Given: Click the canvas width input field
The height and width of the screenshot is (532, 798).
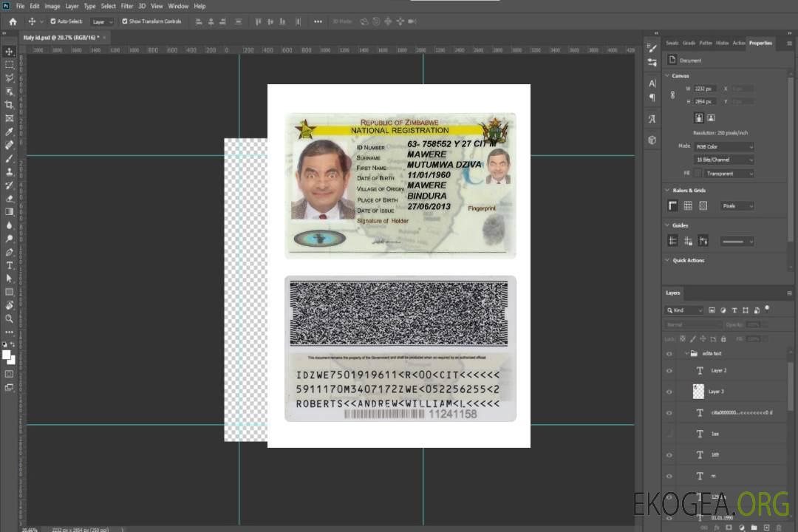Looking at the screenshot, I should pyautogui.click(x=705, y=89).
